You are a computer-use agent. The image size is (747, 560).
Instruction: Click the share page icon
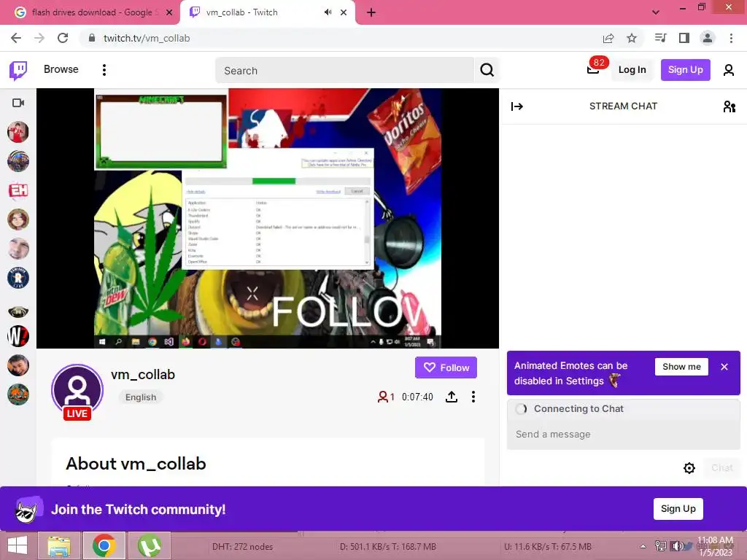608,38
